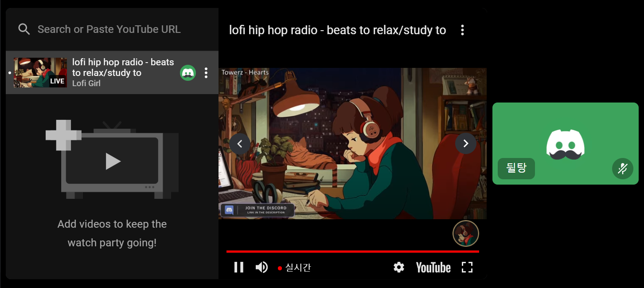Open the lofi hip hop queue item thumbnail
The height and width of the screenshot is (288, 644).
click(x=40, y=72)
